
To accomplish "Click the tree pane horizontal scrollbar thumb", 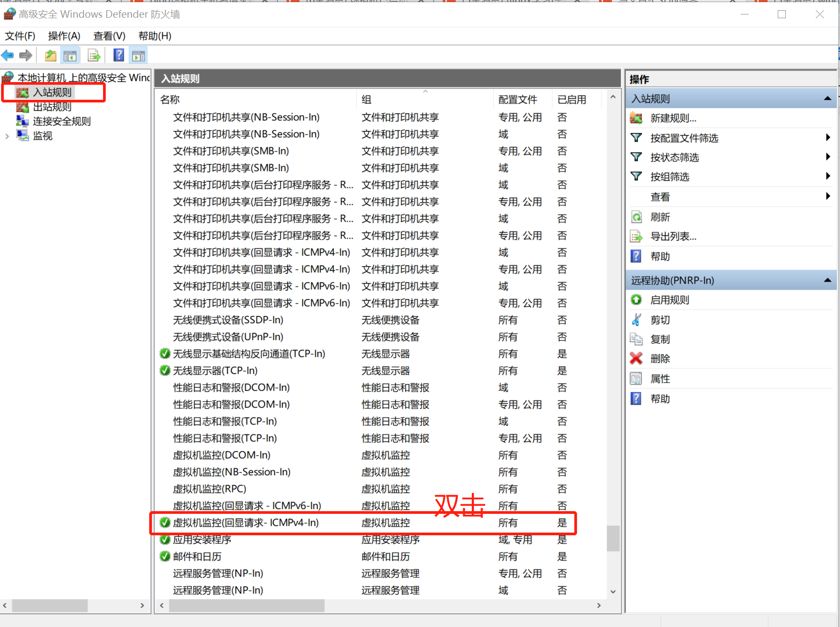I will (x=50, y=606).
